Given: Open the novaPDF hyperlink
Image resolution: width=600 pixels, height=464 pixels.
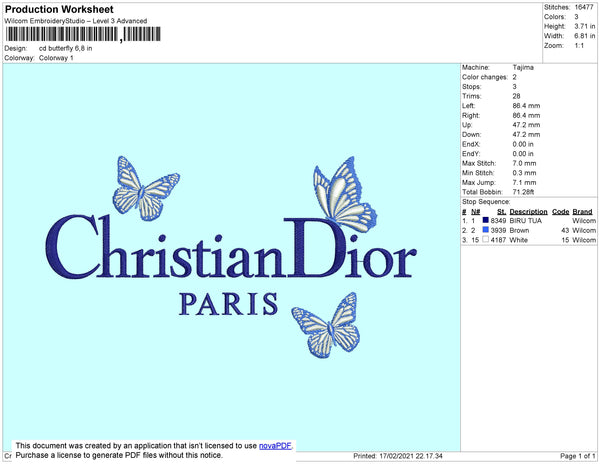Looking at the screenshot, I should tap(275, 446).
